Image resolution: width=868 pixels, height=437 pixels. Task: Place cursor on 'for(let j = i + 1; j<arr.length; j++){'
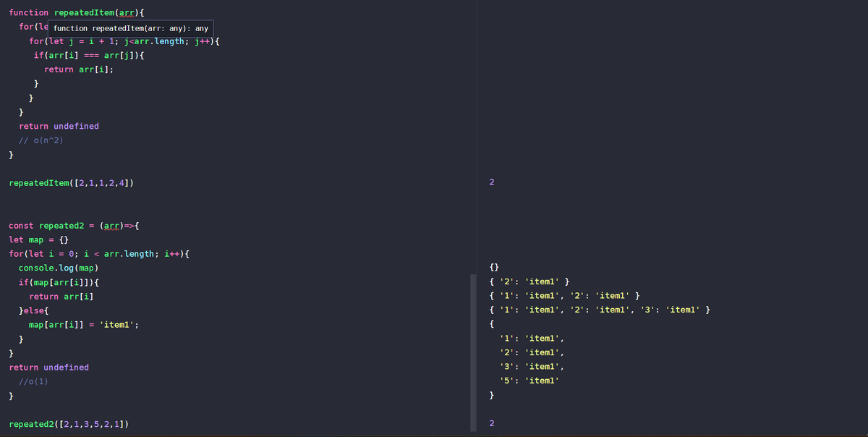coord(124,41)
